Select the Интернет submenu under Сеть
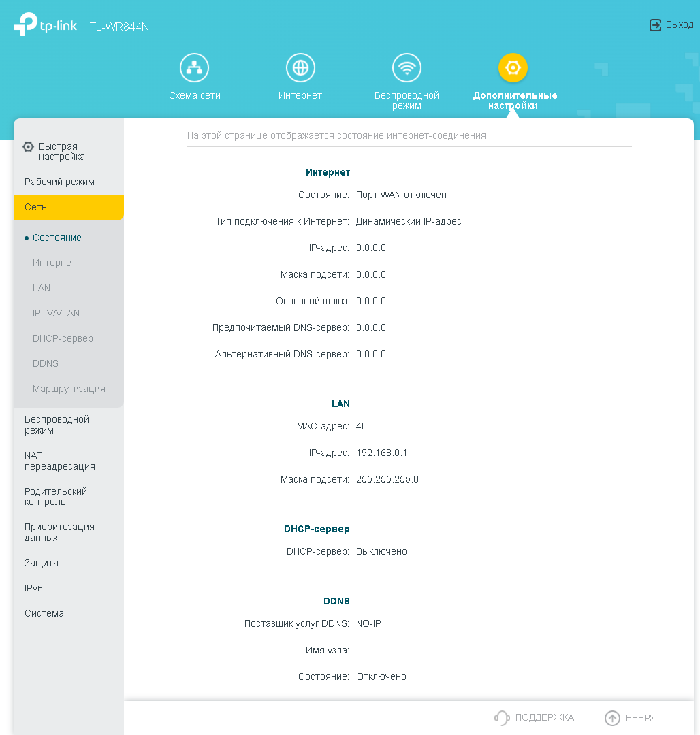 coord(54,263)
